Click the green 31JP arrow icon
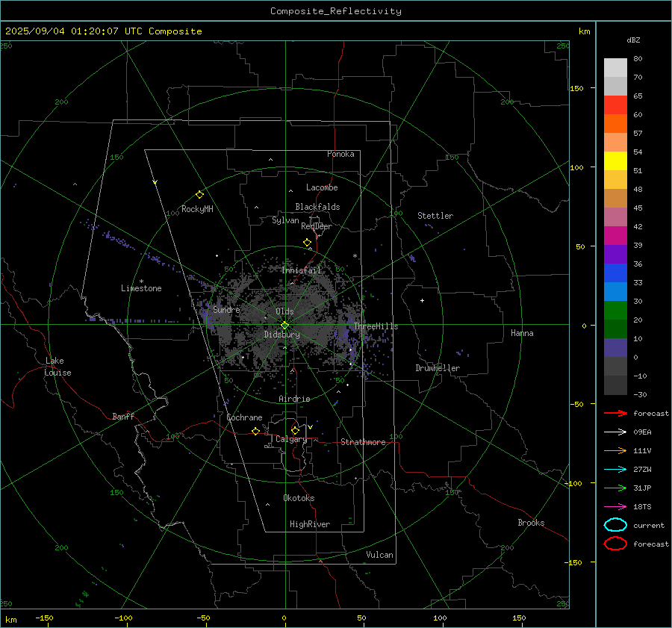Viewport: 672px width, 628px height. [x=615, y=488]
